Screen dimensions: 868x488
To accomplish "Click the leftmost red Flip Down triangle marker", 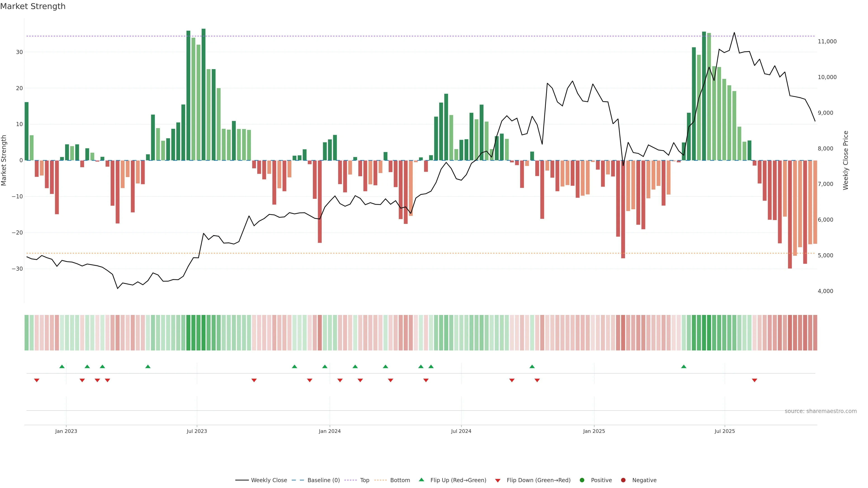I will click(37, 380).
